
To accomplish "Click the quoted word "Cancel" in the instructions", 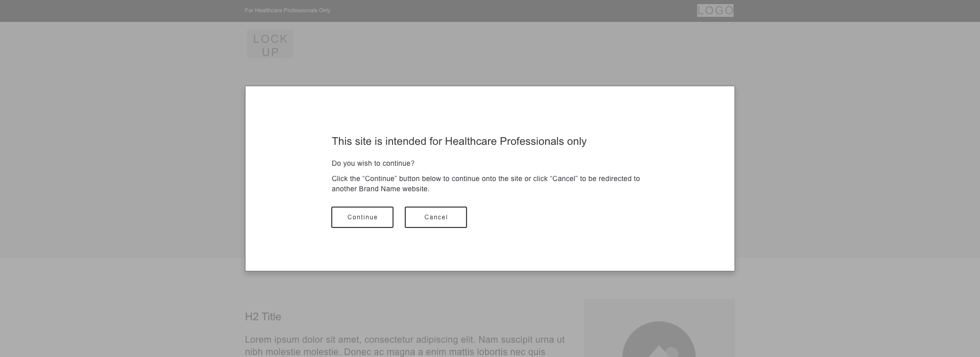I will pyautogui.click(x=563, y=178).
